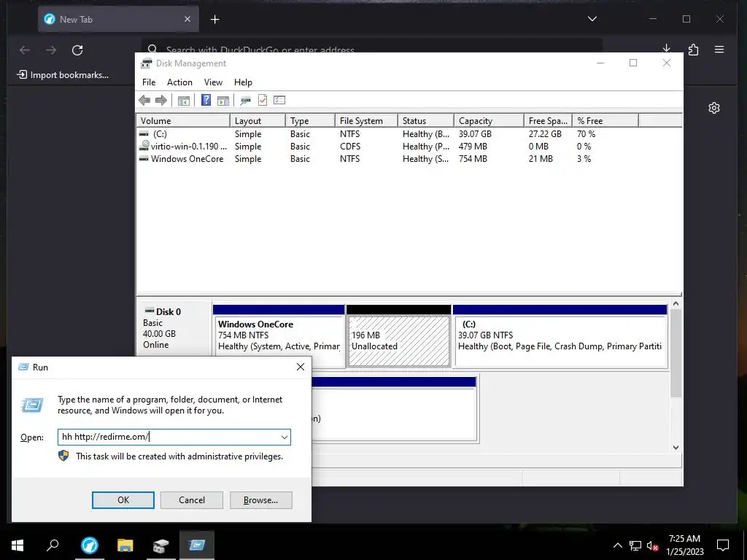
Task: Close the Run dialog with X
Action: click(x=301, y=367)
